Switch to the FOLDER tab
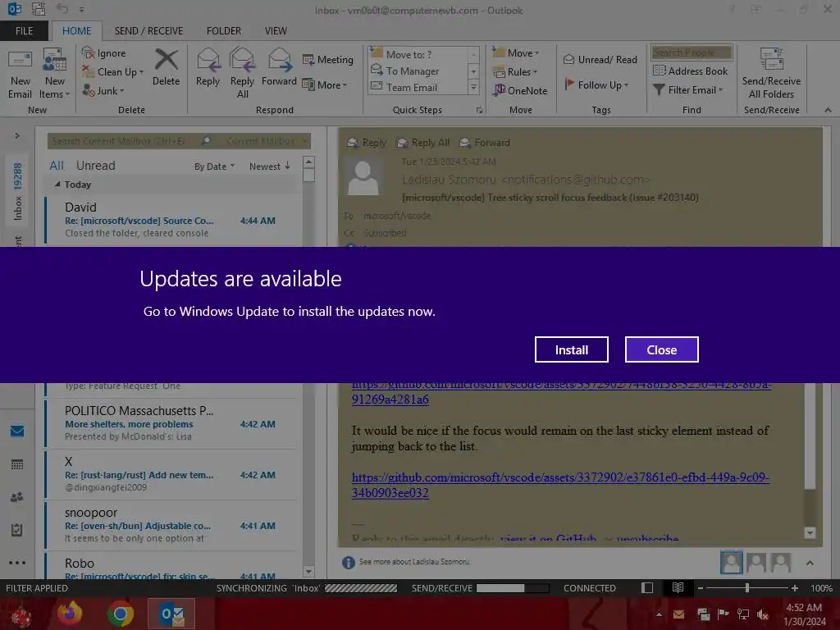This screenshot has height=630, width=840. [x=224, y=31]
